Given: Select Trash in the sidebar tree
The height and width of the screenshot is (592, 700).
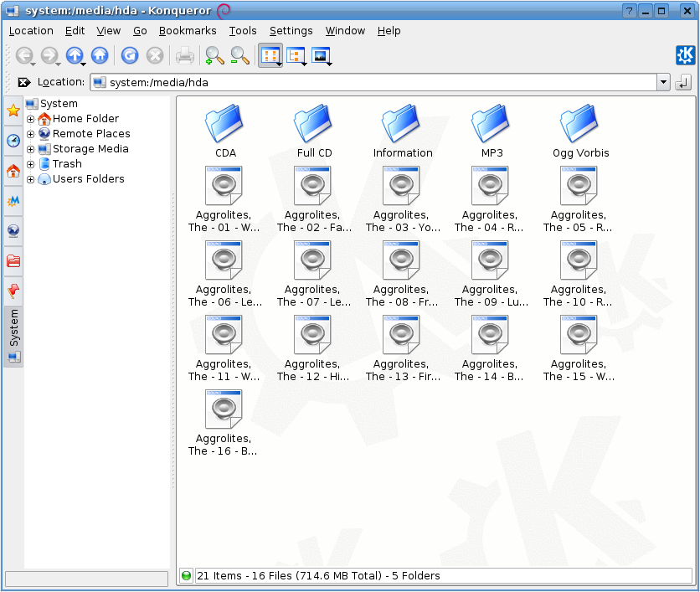Looking at the screenshot, I should [60, 164].
